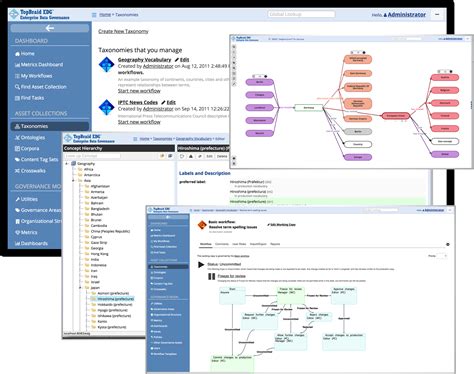Edit the Geography Vocabulary taxonomy

182,60
